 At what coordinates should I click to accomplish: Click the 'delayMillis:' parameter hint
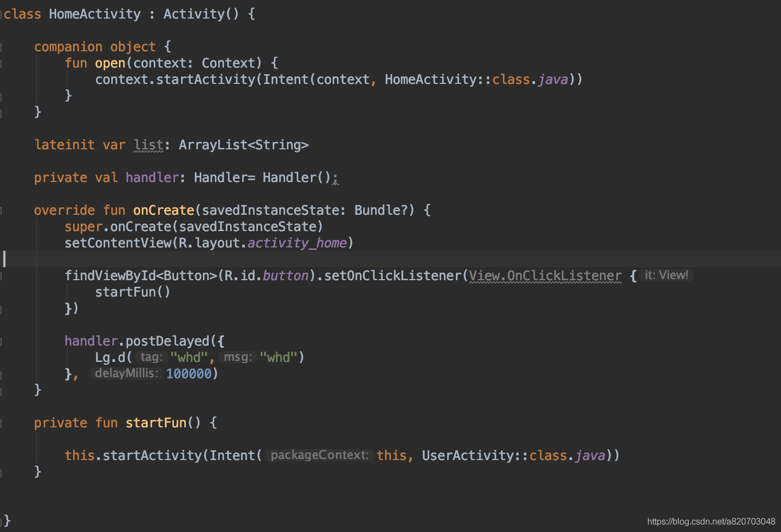[x=127, y=373]
